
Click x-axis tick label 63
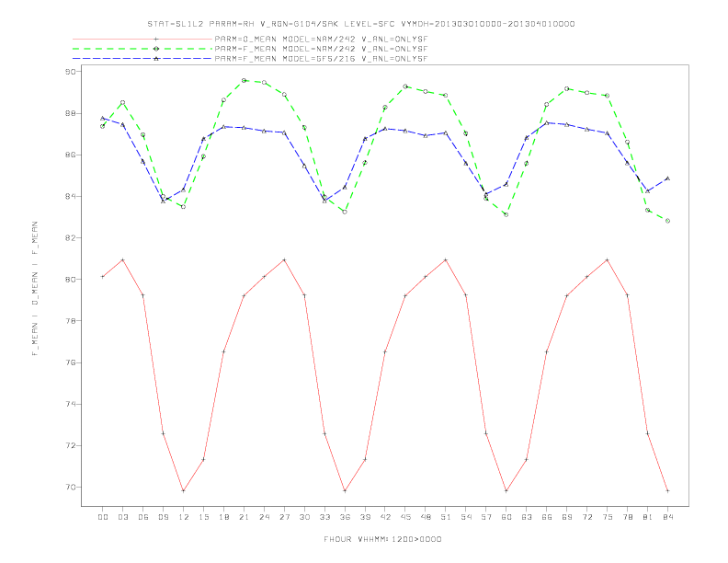click(527, 517)
